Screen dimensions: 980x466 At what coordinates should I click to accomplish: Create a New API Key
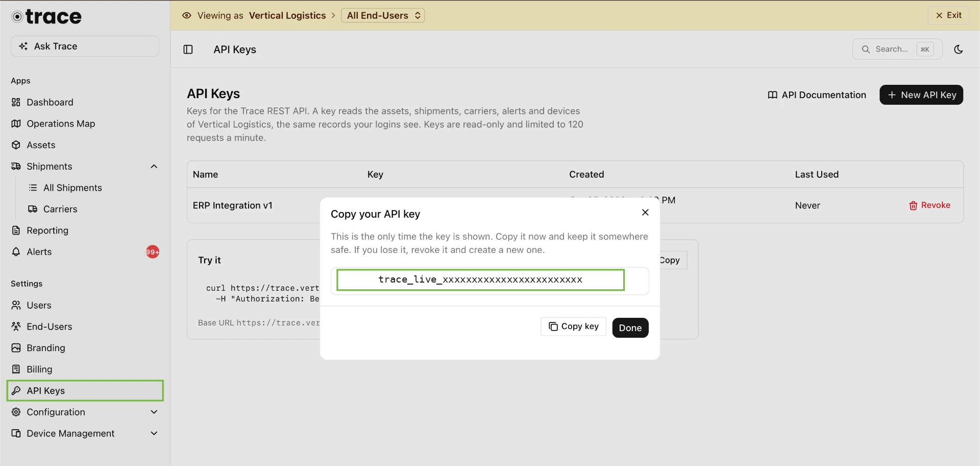pyautogui.click(x=921, y=95)
